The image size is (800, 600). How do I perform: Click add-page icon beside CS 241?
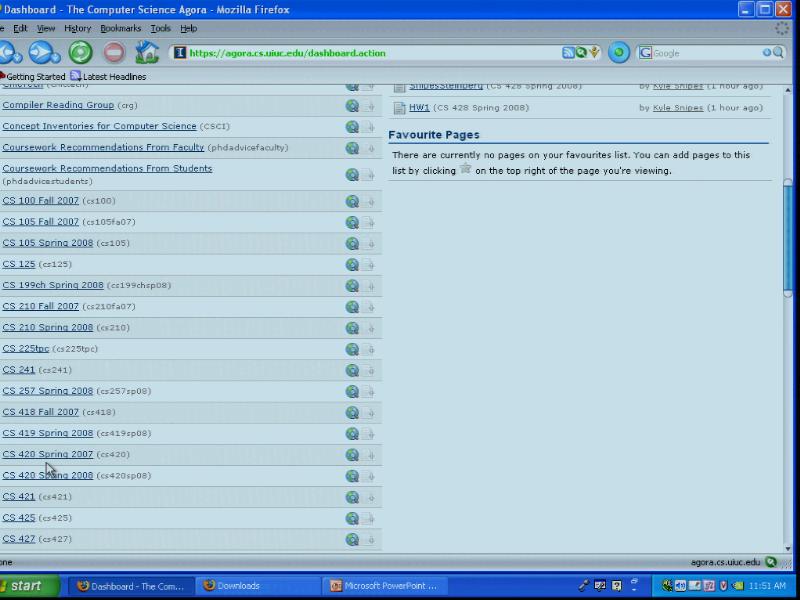tap(368, 371)
